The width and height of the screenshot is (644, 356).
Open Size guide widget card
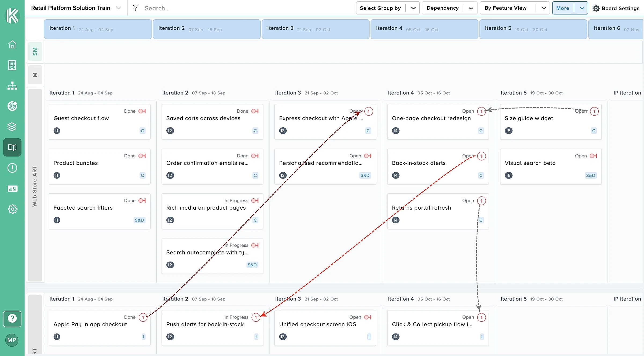pos(551,122)
